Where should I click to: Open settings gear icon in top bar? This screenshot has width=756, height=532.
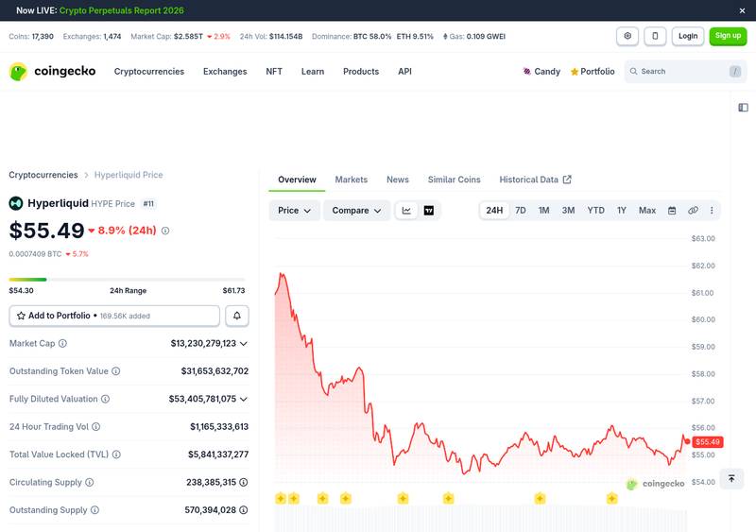point(627,36)
